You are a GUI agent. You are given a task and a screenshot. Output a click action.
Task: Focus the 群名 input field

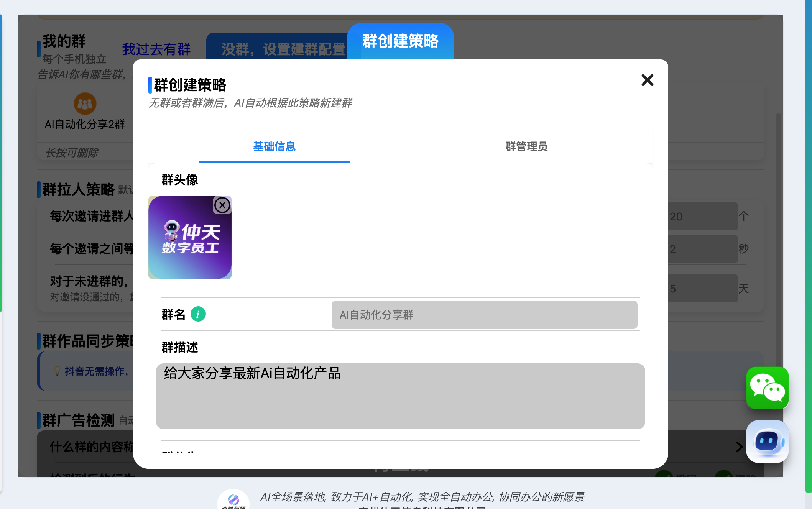pos(484,315)
